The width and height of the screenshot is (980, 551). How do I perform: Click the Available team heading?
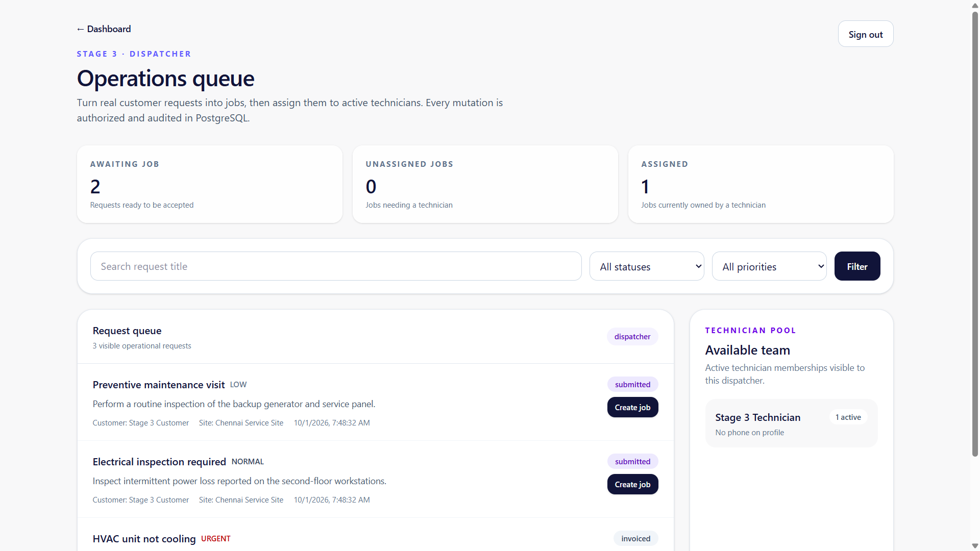tap(748, 350)
